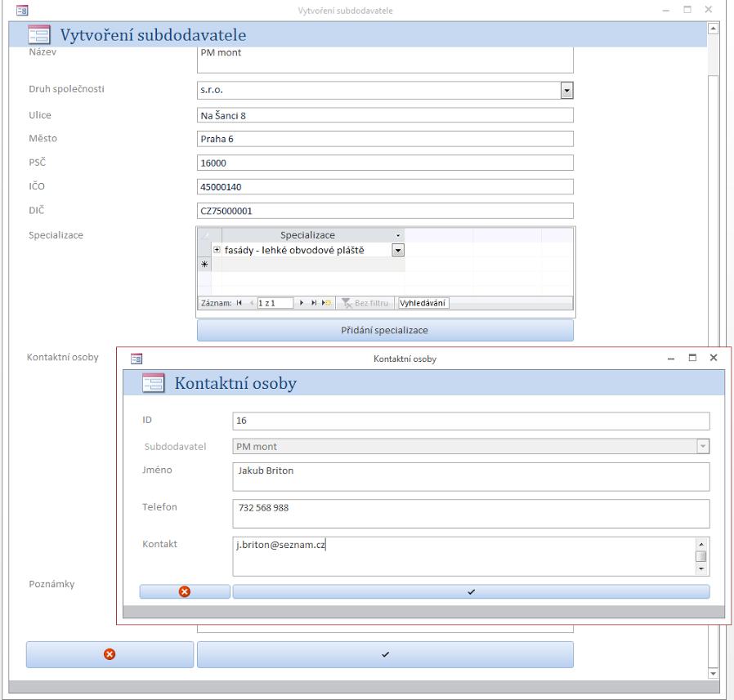Click the Ulice field Na Šanci 8

click(385, 115)
